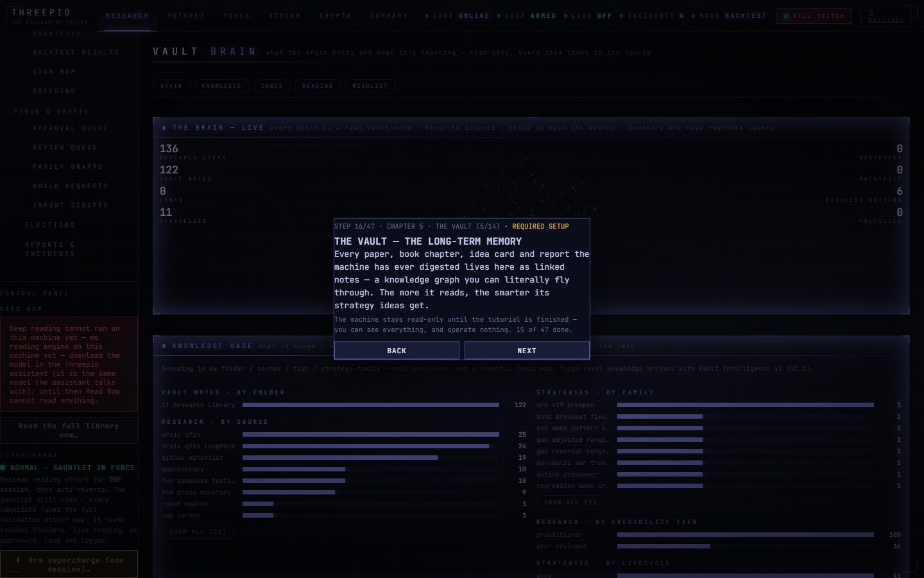The height and width of the screenshot is (578, 924).
Task: Open the Inbox pill tab
Action: tap(272, 86)
